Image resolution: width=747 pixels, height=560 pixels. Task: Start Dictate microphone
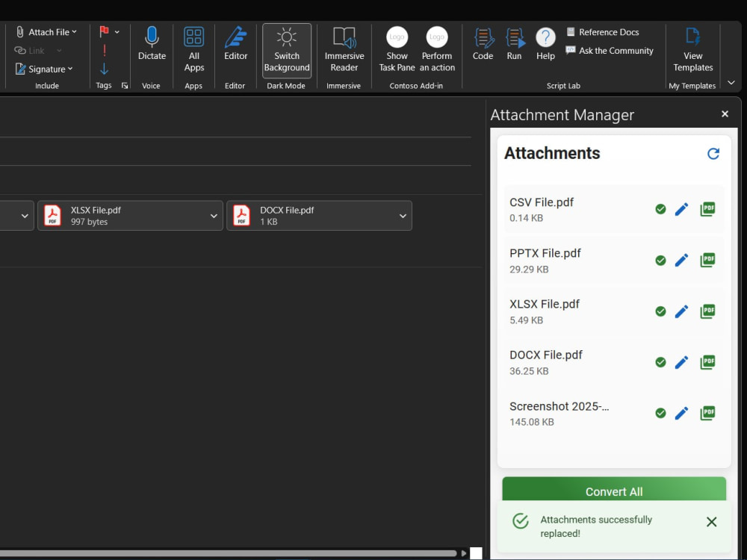point(152,44)
